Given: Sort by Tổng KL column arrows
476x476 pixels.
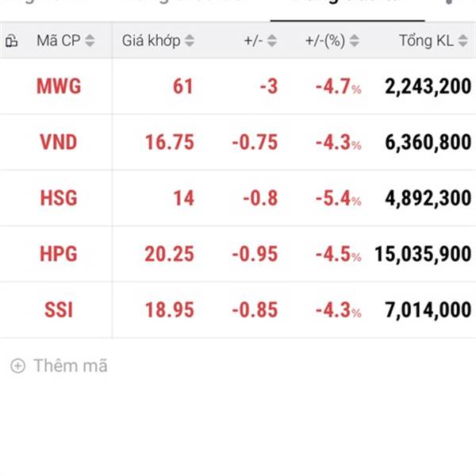Looking at the screenshot, I should (x=463, y=40).
